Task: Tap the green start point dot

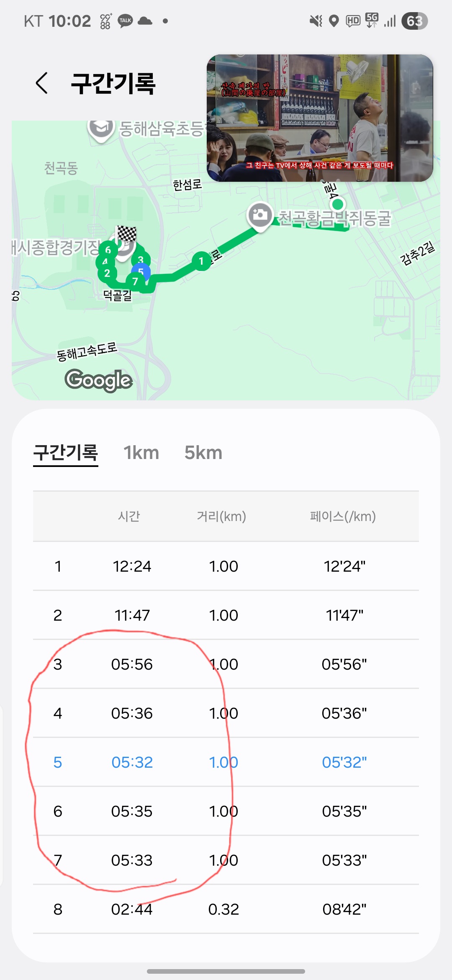Action: click(x=337, y=204)
